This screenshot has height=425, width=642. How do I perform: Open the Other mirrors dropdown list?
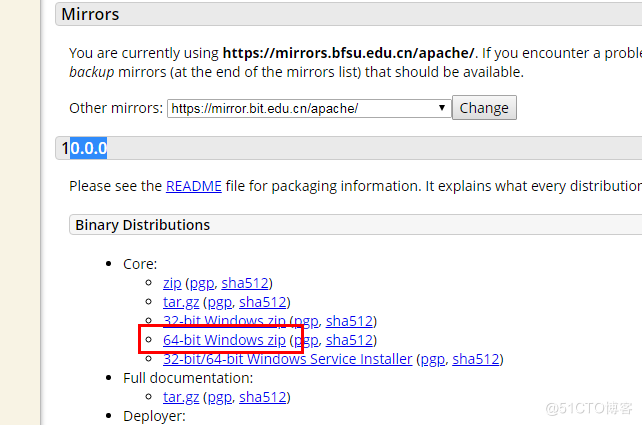click(x=308, y=108)
